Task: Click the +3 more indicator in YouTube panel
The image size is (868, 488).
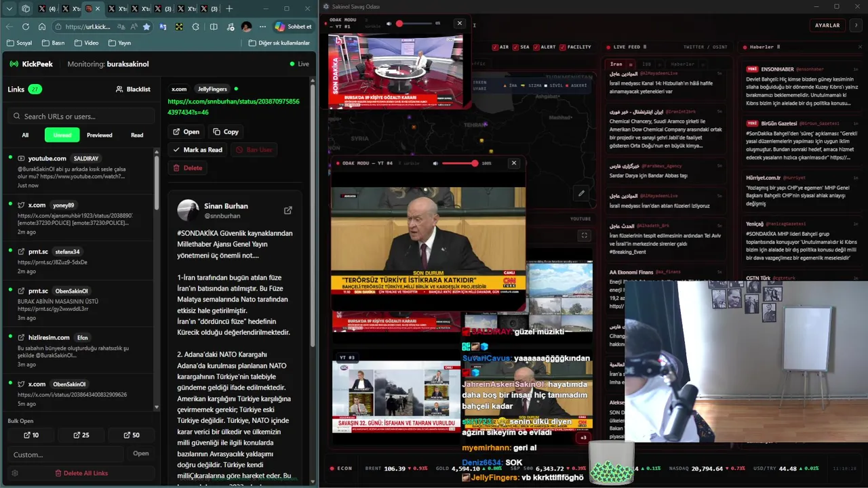Action: [x=584, y=437]
